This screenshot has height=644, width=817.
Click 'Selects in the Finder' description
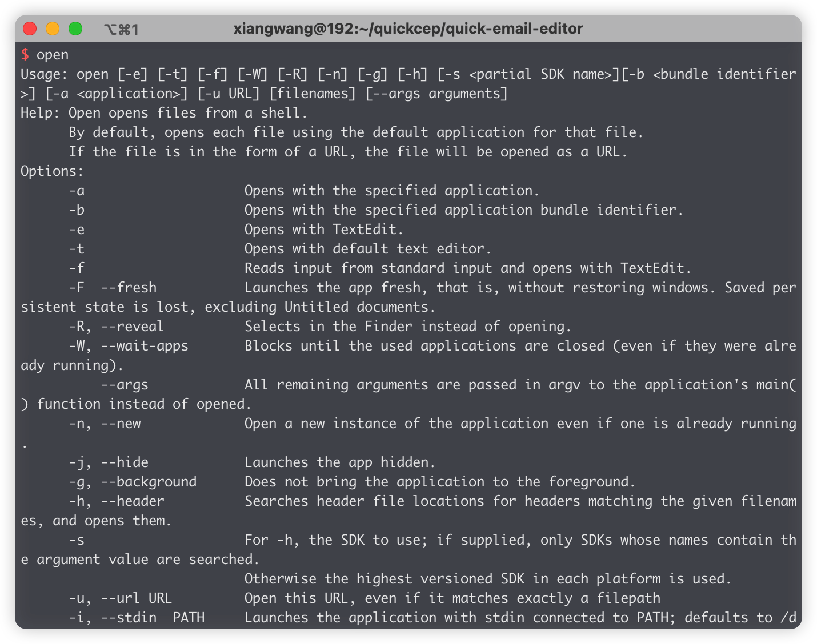pyautogui.click(x=408, y=327)
